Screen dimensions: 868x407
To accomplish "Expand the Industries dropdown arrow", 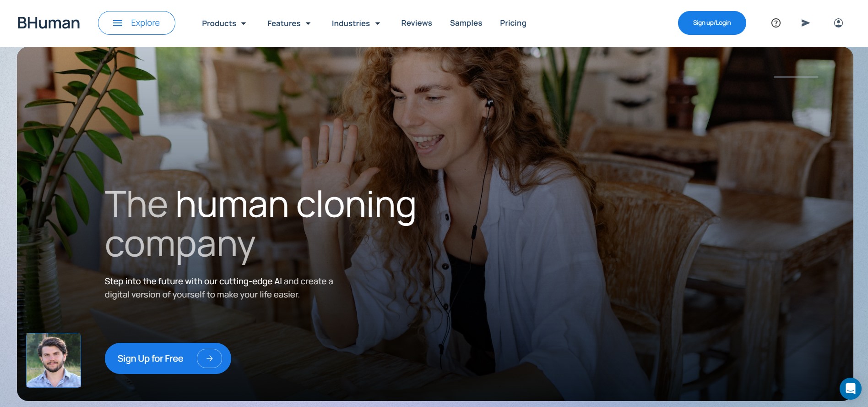I will [x=378, y=23].
